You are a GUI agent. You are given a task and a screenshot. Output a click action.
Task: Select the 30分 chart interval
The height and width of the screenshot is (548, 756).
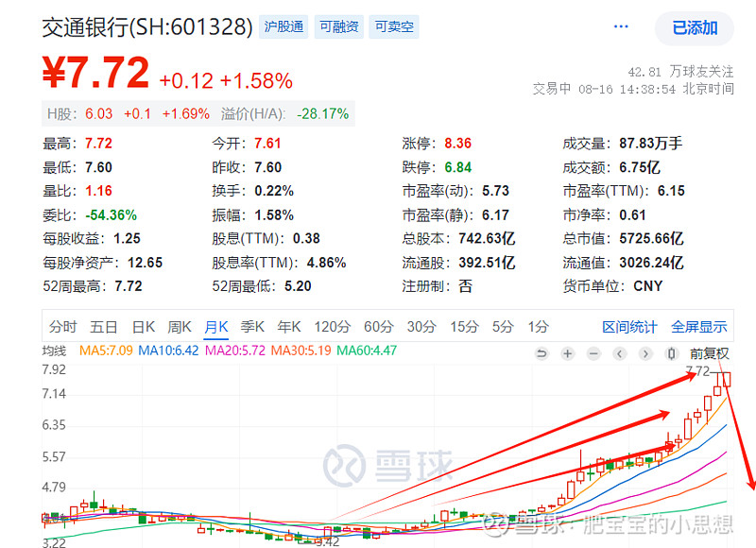point(421,327)
